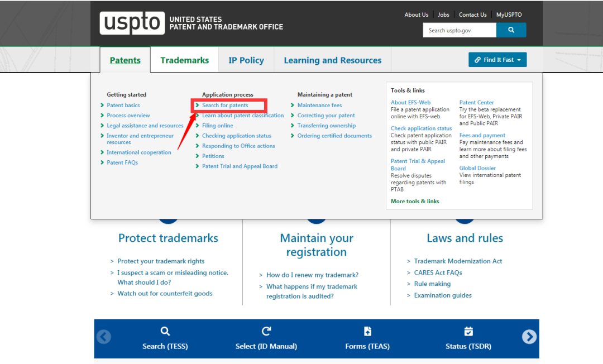
Task: Open Correcting your patent link
Action: (x=326, y=116)
